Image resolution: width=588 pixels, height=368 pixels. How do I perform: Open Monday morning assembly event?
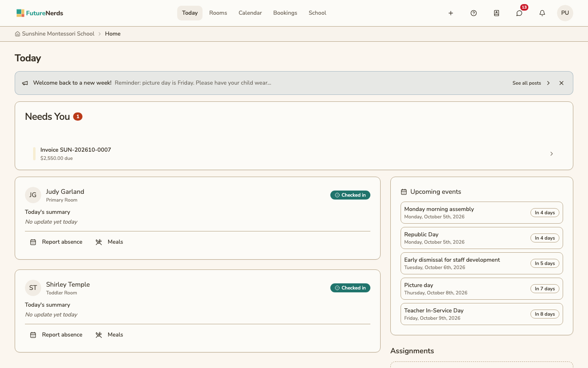point(482,213)
